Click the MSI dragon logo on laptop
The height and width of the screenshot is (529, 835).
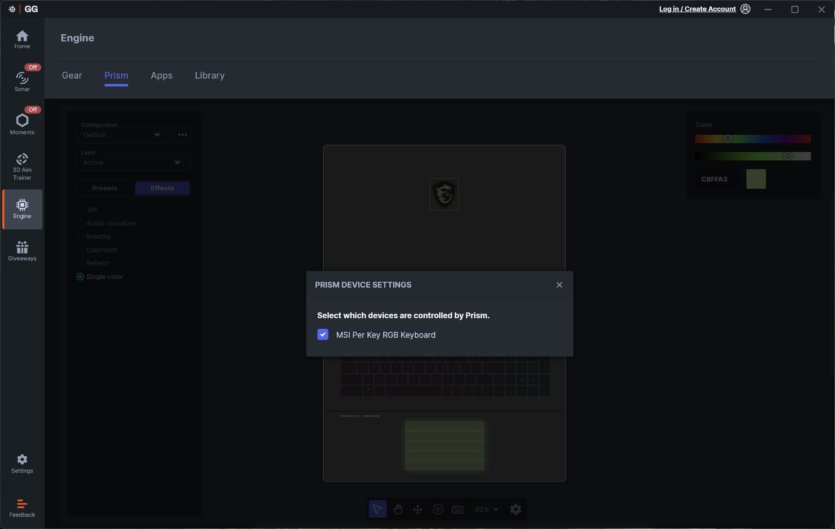pyautogui.click(x=444, y=194)
